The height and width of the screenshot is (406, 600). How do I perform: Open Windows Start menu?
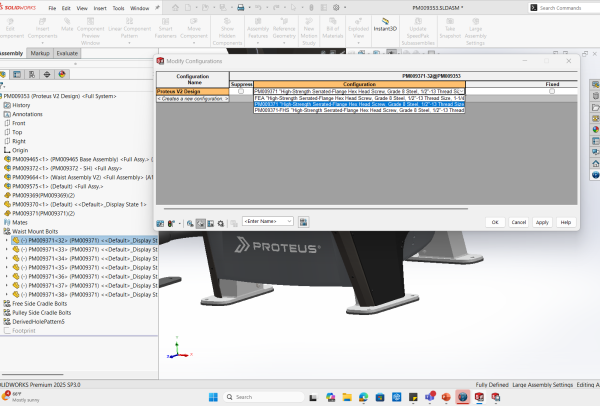(x=213, y=397)
